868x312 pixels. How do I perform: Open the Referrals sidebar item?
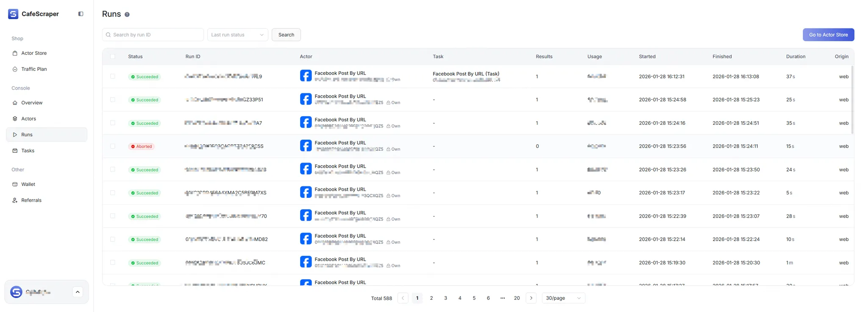(x=47, y=200)
